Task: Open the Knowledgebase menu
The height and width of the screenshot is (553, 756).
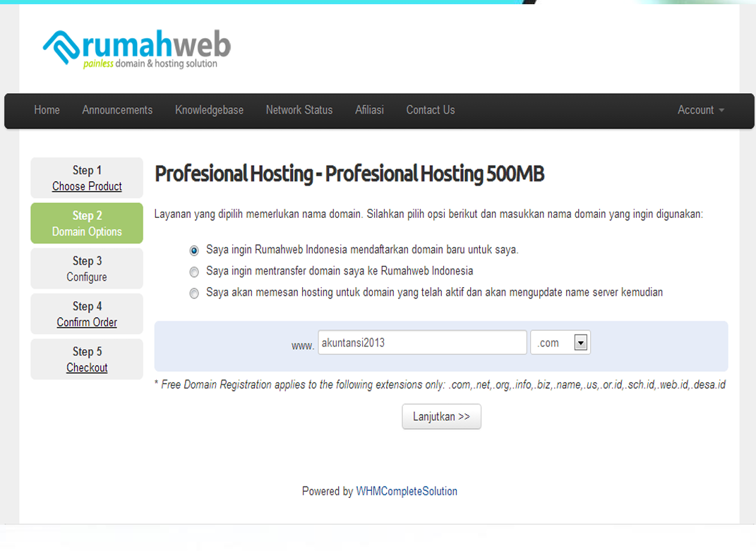Action: 209,110
